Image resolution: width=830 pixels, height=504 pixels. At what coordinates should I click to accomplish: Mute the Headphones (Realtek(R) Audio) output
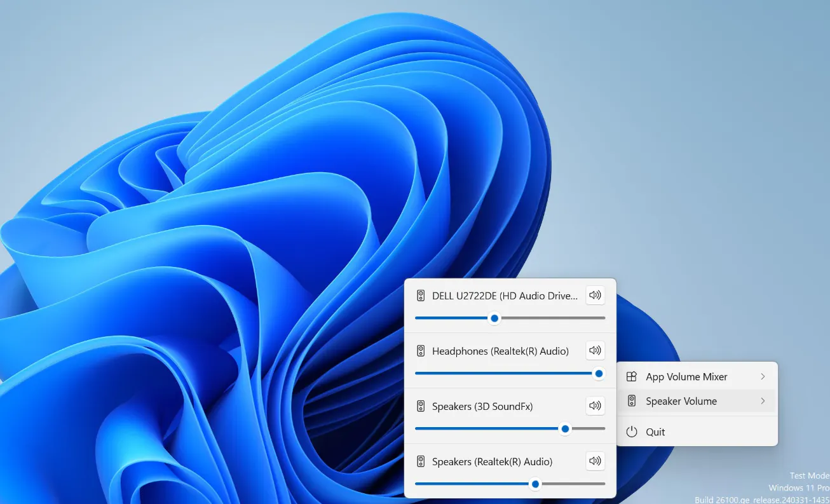[x=595, y=350]
